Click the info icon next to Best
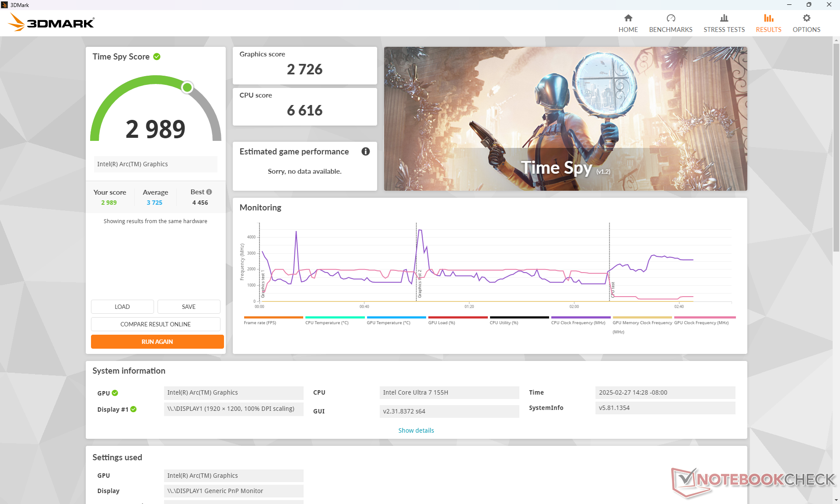The width and height of the screenshot is (840, 504). [209, 192]
